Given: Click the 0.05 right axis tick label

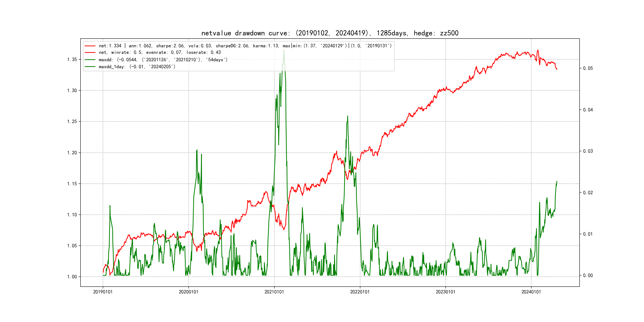Looking at the screenshot, I should coord(588,68).
